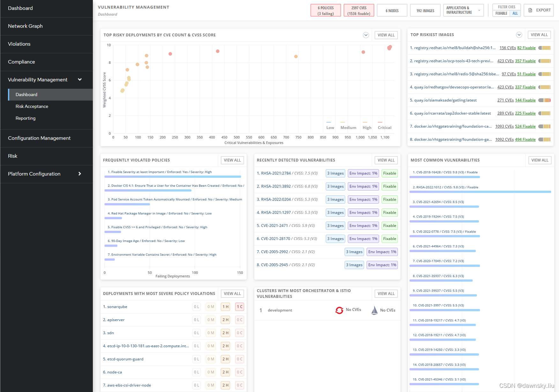Open CVE-2018-16428 in common vulnerabilities
Screen dimensions: 559x392
point(445,172)
